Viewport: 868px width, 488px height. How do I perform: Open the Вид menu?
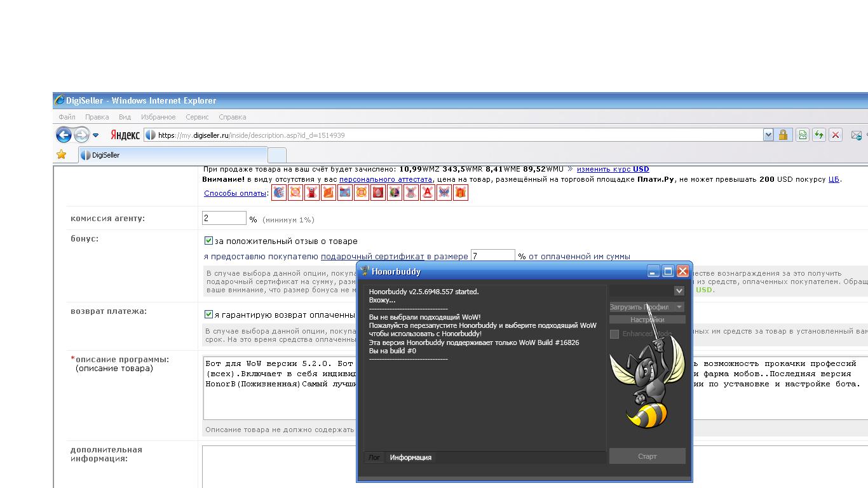[x=125, y=117]
